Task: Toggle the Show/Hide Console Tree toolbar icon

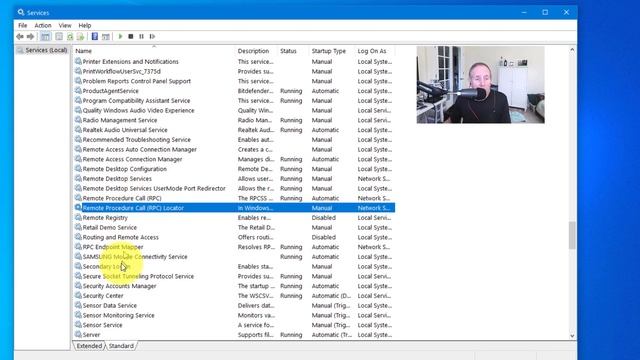Action: pos(45,37)
